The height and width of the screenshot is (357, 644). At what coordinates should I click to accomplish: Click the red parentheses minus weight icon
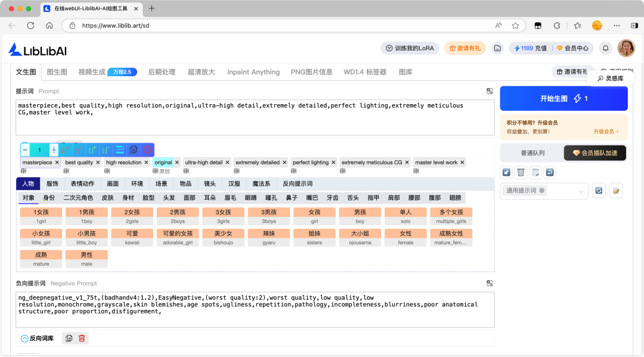pyautogui.click(x=79, y=150)
